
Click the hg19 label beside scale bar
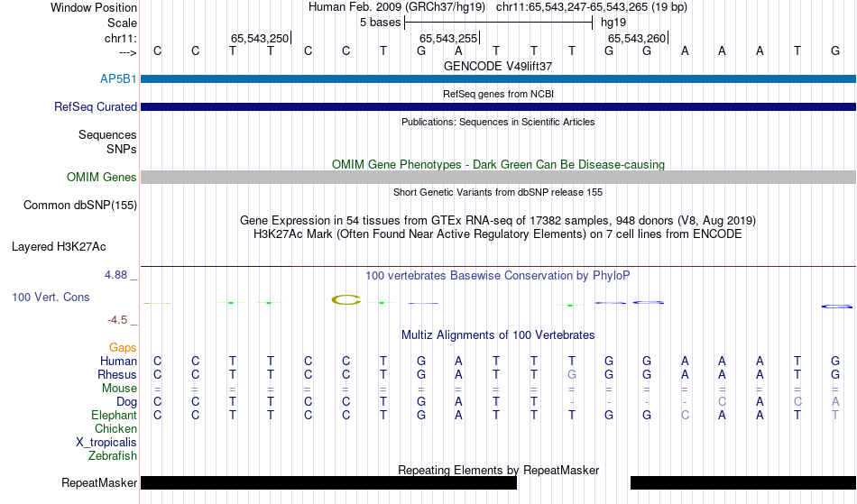pos(613,23)
